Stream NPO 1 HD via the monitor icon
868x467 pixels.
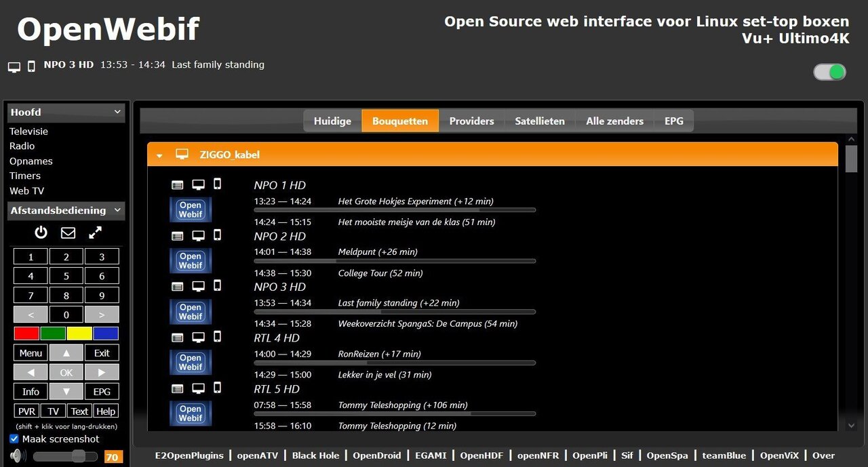click(x=198, y=184)
